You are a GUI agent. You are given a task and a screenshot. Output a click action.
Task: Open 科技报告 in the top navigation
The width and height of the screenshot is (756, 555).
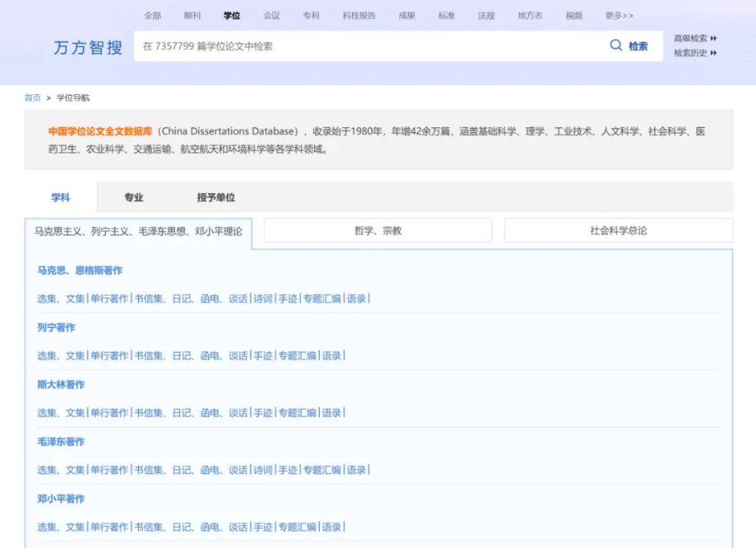pos(359,16)
